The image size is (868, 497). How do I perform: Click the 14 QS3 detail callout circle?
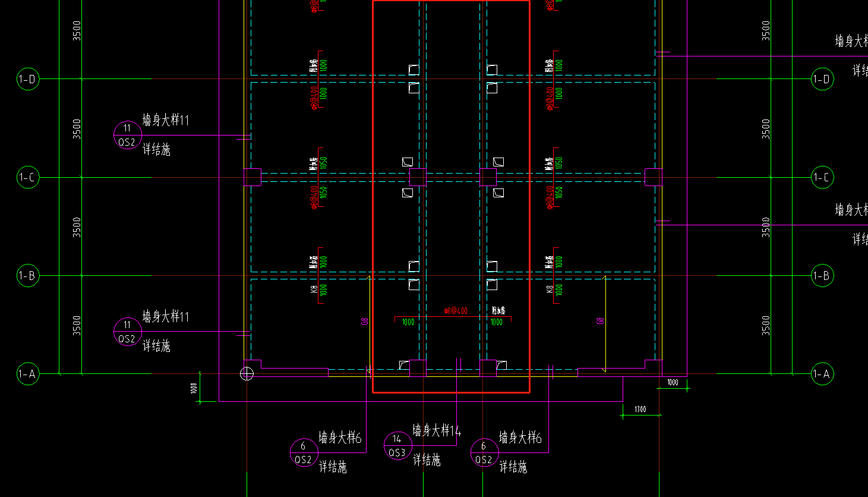coord(397,446)
